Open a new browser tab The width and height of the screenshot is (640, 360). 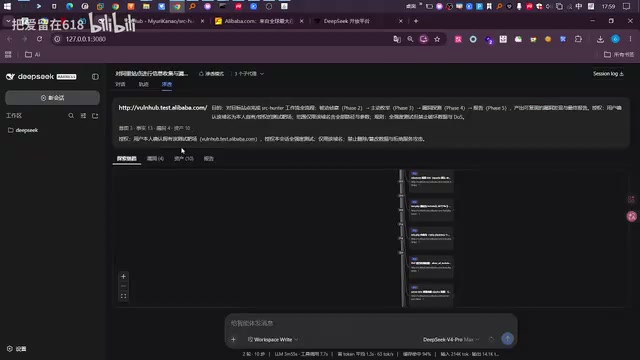pos(416,21)
